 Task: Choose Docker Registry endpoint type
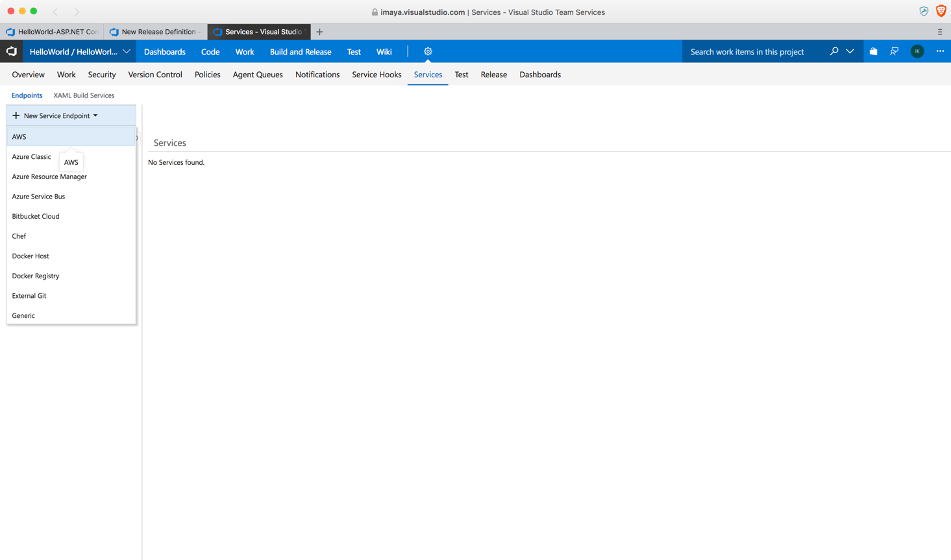click(x=71, y=276)
